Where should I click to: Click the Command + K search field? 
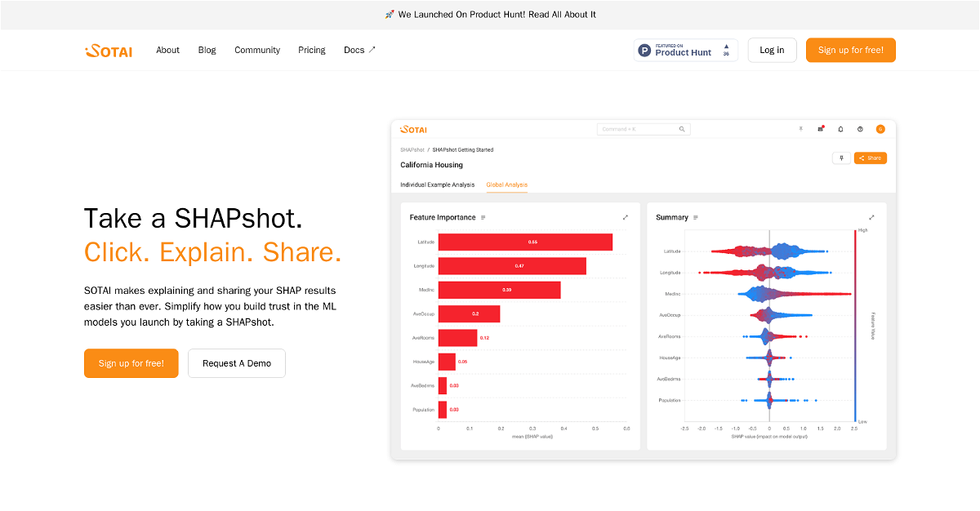tap(644, 129)
